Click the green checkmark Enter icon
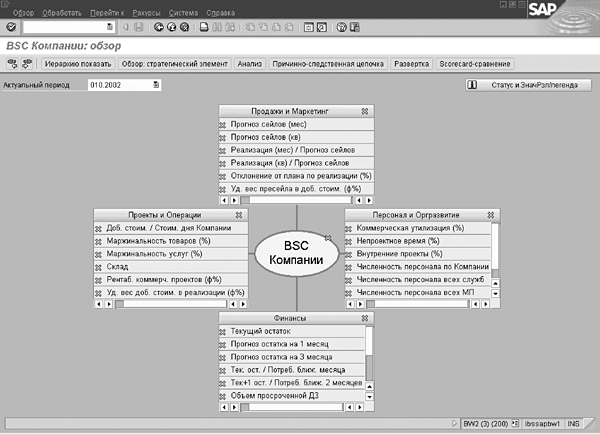Image resolution: width=600 pixels, height=435 pixels. [x=11, y=27]
